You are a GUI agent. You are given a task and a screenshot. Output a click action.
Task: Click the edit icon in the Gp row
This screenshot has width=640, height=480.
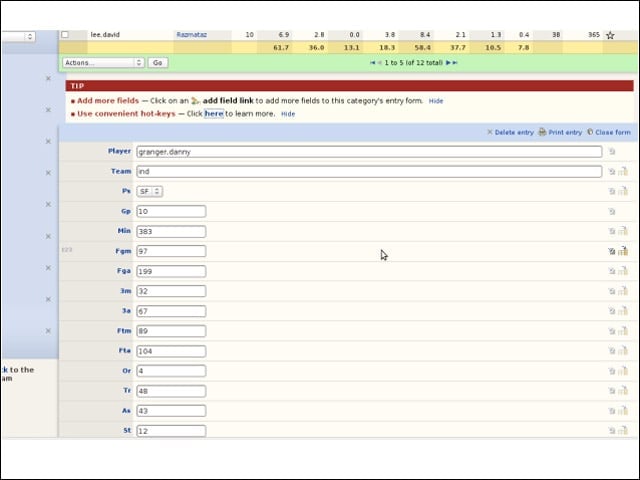[612, 211]
